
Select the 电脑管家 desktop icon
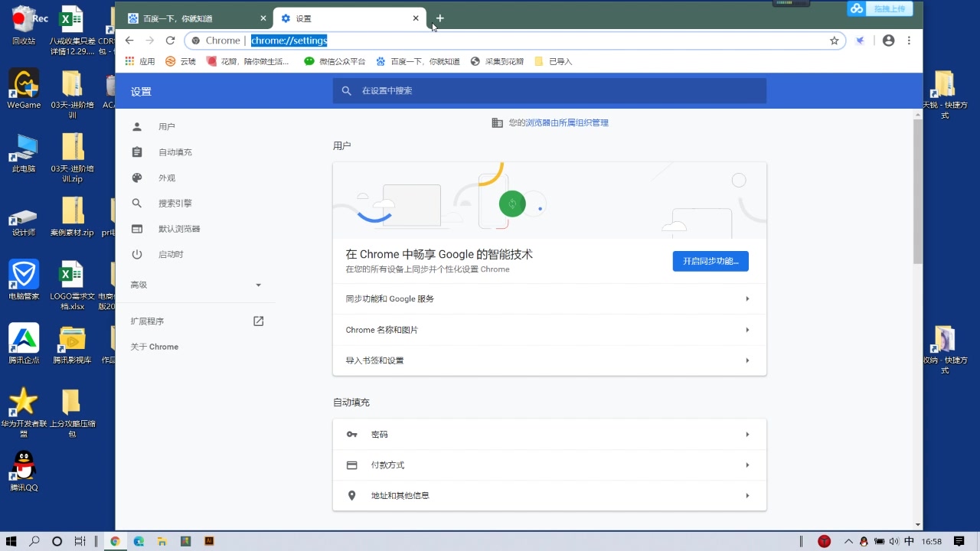coord(24,280)
